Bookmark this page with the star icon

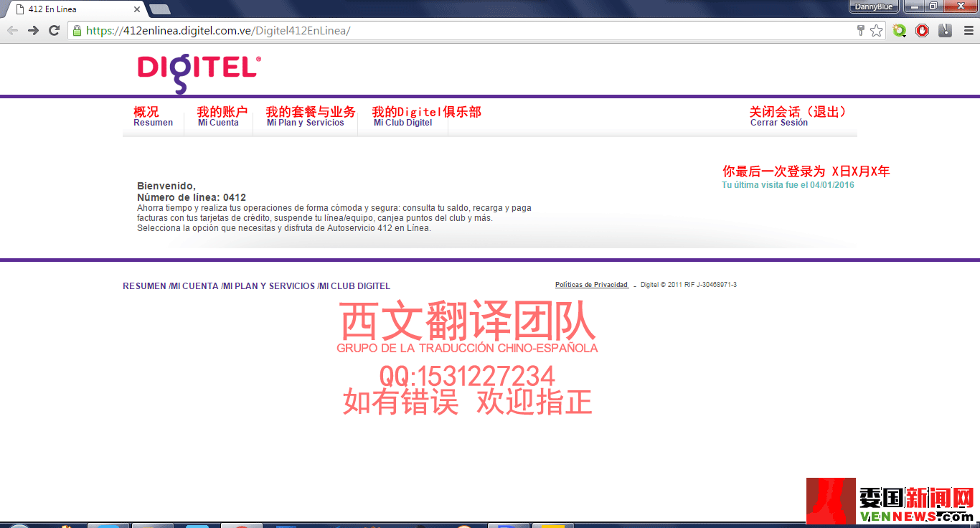[x=877, y=30]
